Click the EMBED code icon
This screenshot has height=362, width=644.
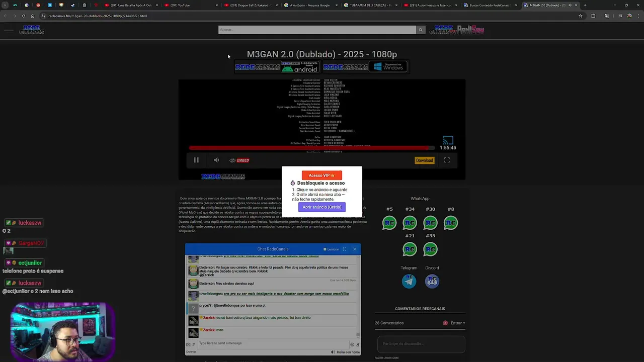(x=239, y=160)
